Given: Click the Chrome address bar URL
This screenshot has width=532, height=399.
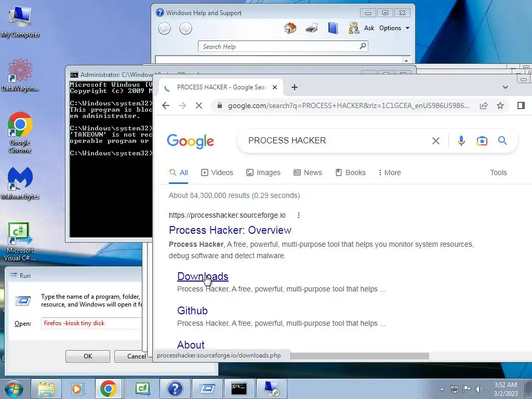Looking at the screenshot, I should pyautogui.click(x=349, y=105).
